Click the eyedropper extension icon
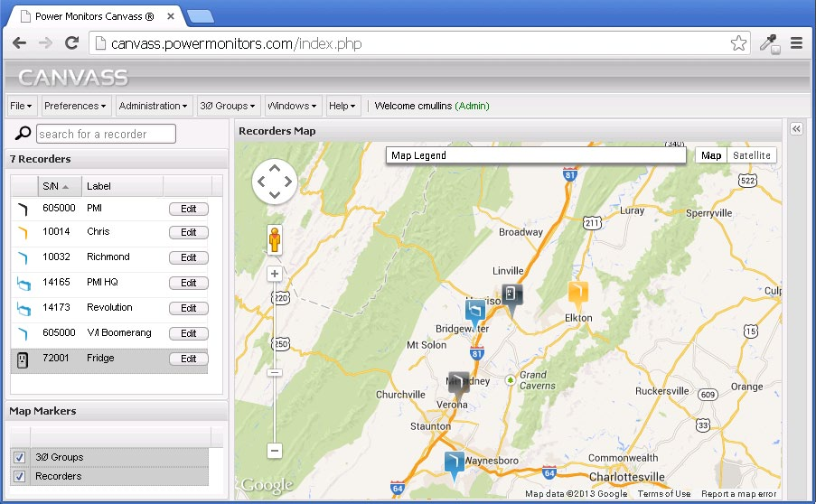This screenshot has width=816, height=504. click(770, 43)
